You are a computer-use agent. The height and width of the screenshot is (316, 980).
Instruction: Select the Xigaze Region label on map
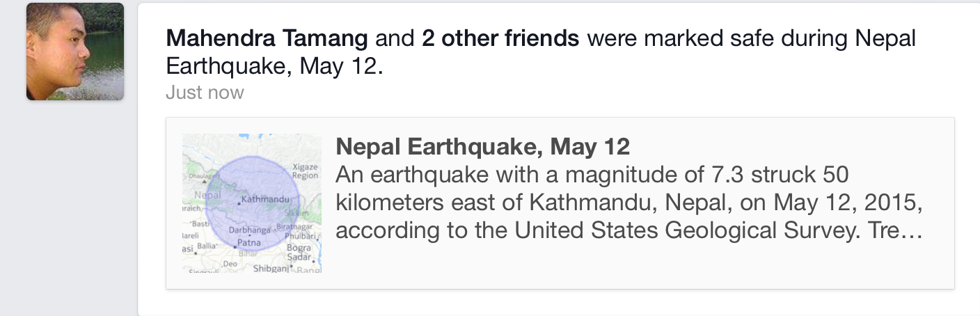305,171
